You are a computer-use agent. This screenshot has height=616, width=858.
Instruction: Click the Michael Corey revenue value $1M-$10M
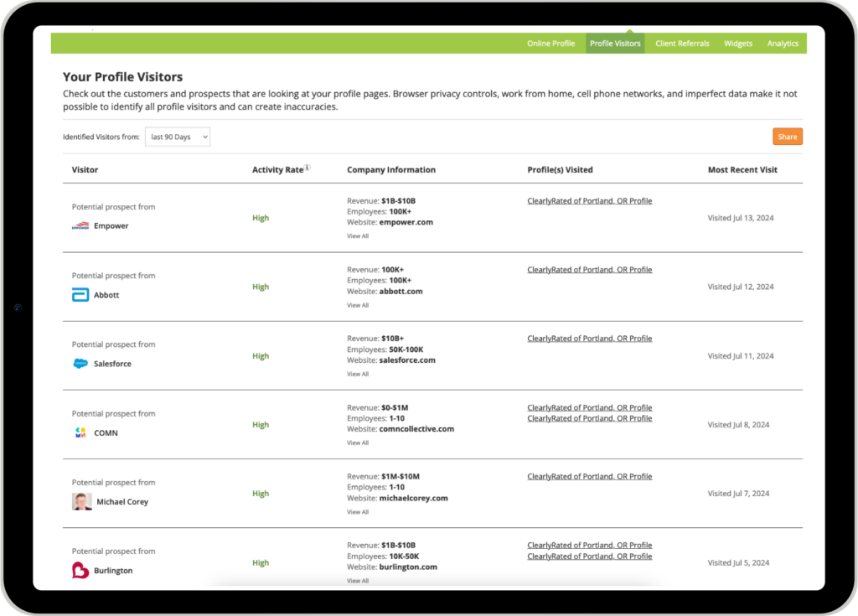[401, 476]
